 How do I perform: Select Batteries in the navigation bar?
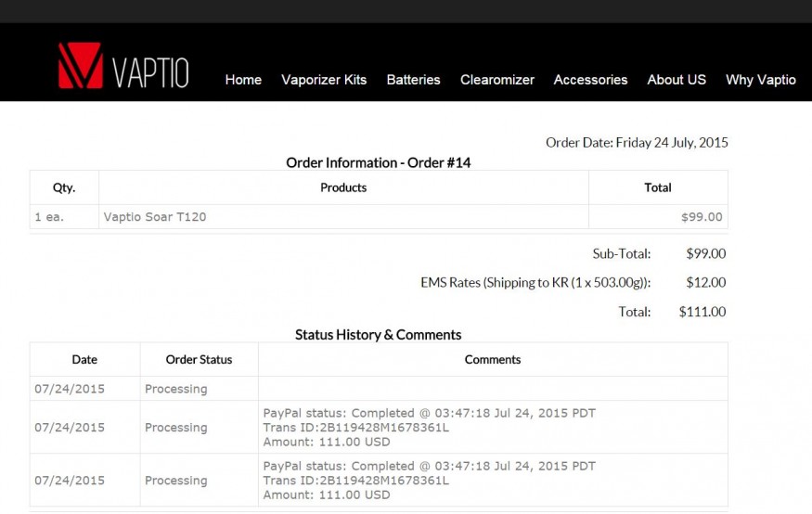(x=413, y=80)
